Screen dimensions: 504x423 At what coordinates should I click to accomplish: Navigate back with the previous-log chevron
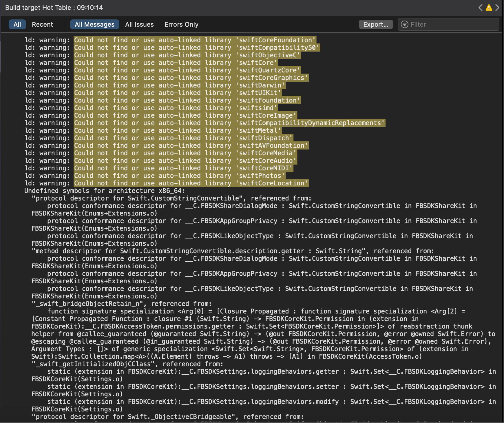pos(480,8)
